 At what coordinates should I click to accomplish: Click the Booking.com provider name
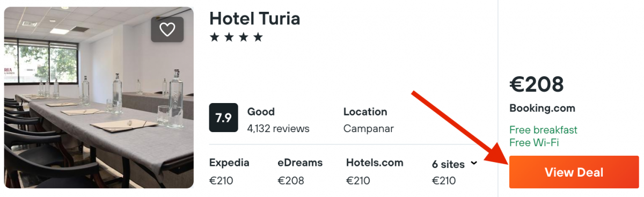[542, 108]
